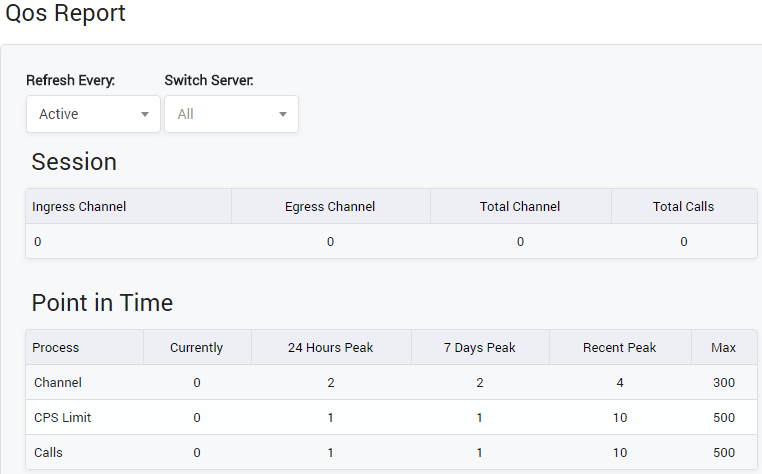762x474 pixels.
Task: Select the Egress Channel column header
Action: point(330,207)
